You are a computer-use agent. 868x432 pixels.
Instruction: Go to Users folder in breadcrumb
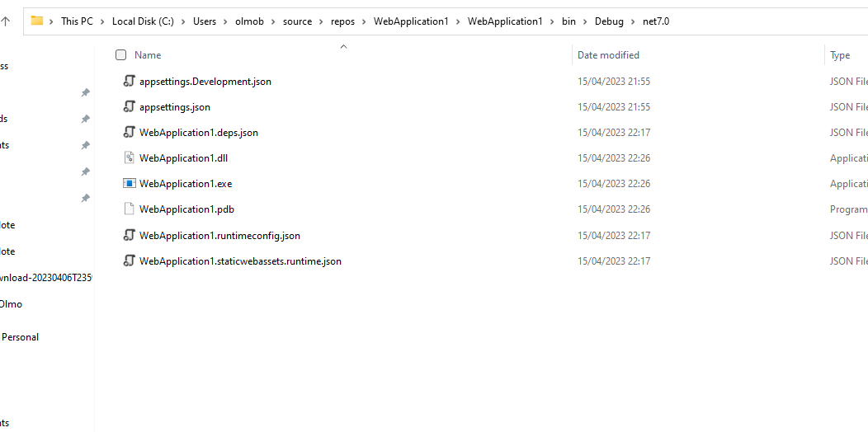pyautogui.click(x=205, y=21)
